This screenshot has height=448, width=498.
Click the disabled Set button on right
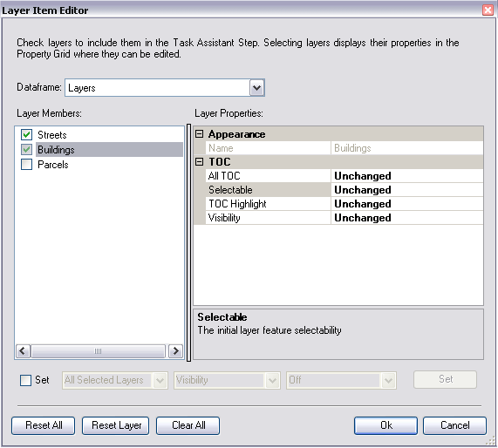pyautogui.click(x=446, y=379)
